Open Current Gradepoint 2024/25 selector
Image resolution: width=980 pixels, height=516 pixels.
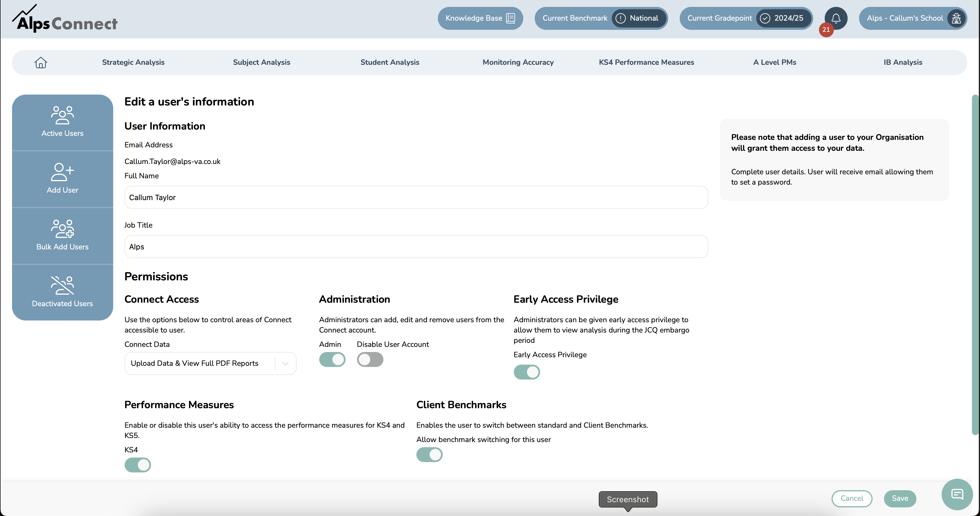click(746, 18)
